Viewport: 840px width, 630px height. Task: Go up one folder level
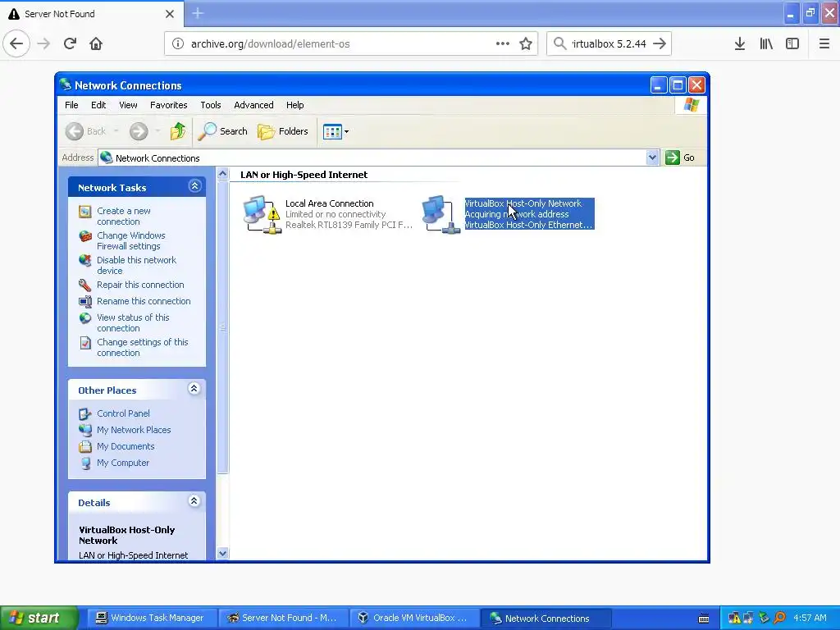tap(178, 131)
